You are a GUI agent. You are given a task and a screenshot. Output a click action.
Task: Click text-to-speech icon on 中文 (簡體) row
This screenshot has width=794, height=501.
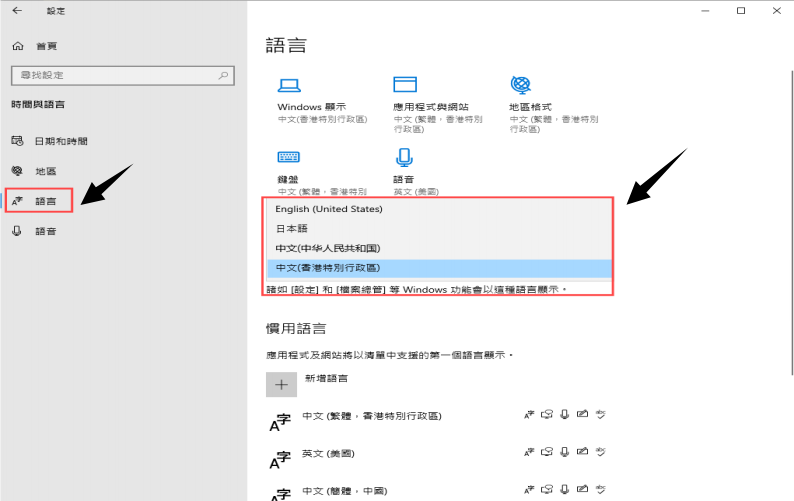click(x=547, y=489)
